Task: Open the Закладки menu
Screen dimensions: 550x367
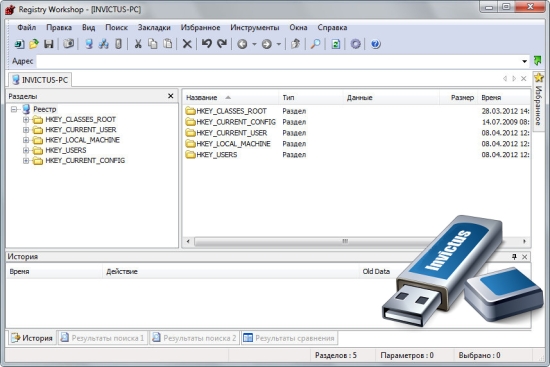Action: [x=154, y=27]
